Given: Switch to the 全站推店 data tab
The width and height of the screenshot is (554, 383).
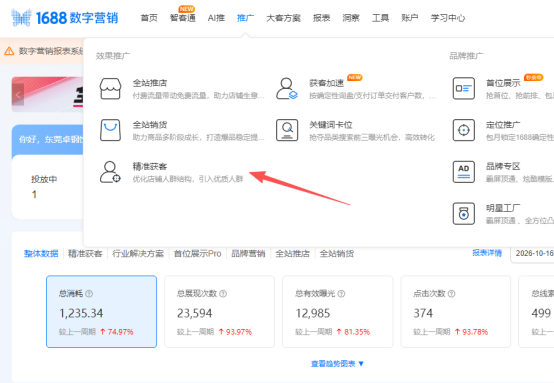Looking at the screenshot, I should [293, 254].
